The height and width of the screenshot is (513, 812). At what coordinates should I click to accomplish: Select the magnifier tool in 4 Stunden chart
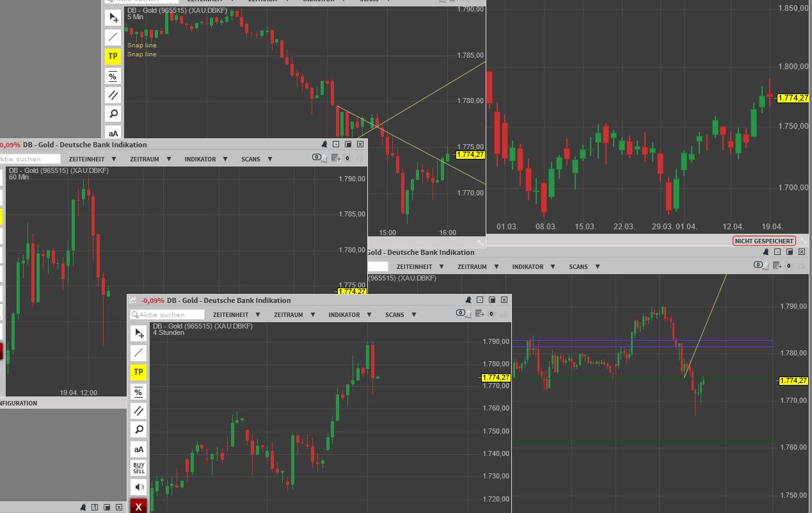pos(139,430)
